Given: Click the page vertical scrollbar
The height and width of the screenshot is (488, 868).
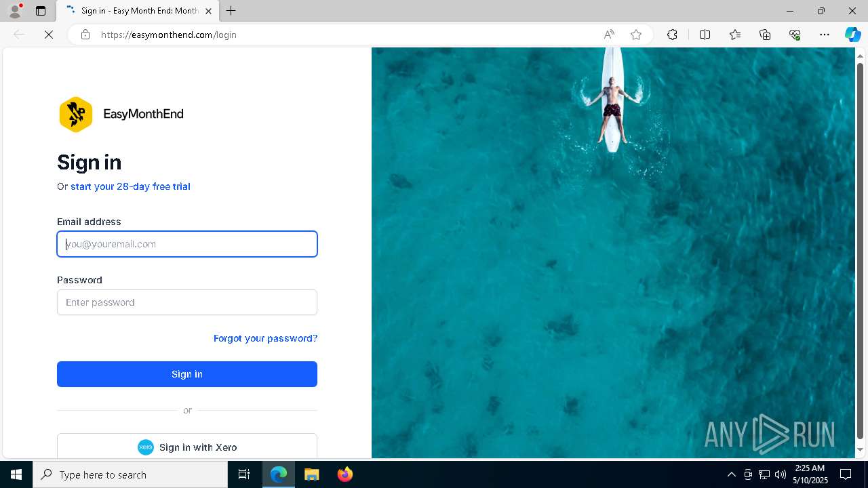Looking at the screenshot, I should (x=860, y=251).
